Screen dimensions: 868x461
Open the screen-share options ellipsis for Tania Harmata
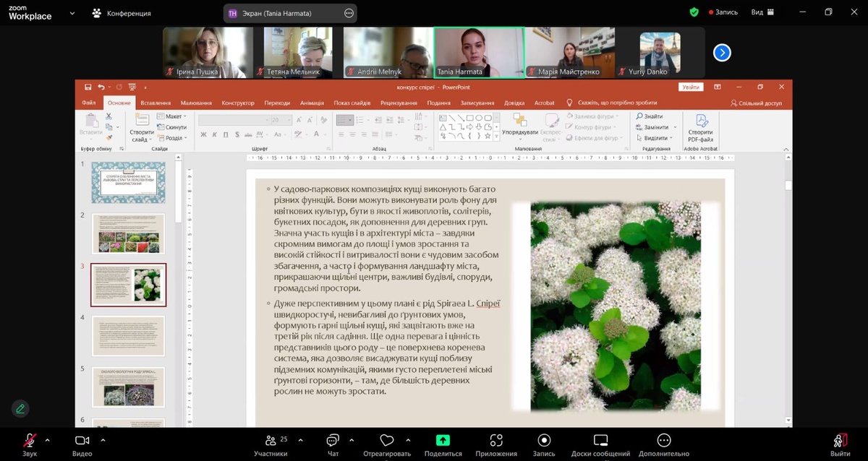click(349, 13)
